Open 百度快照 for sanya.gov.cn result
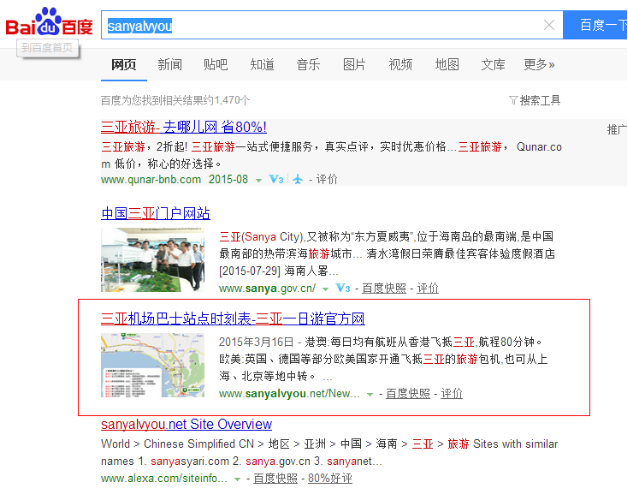The height and width of the screenshot is (494, 628). point(384,288)
